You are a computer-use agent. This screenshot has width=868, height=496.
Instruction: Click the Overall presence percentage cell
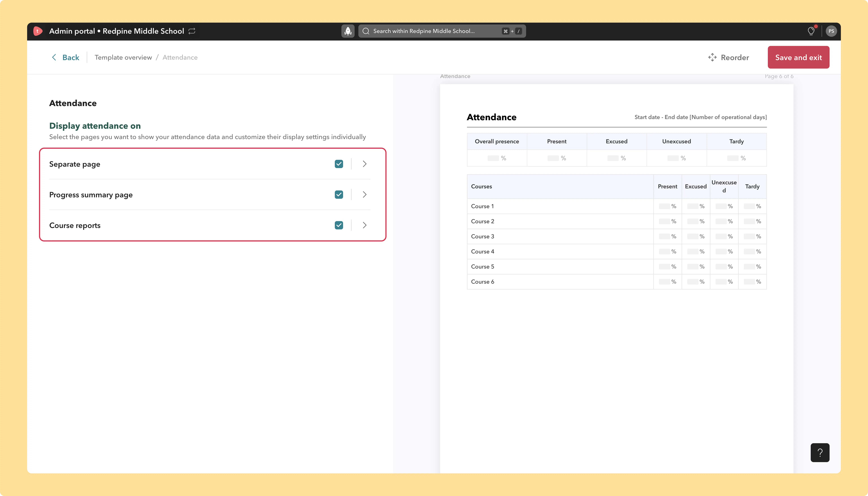click(x=497, y=158)
